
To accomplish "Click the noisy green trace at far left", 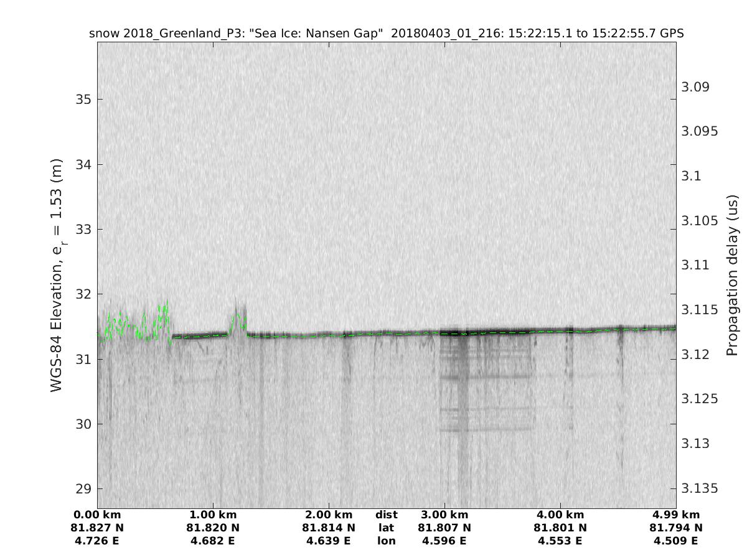I will point(134,325).
